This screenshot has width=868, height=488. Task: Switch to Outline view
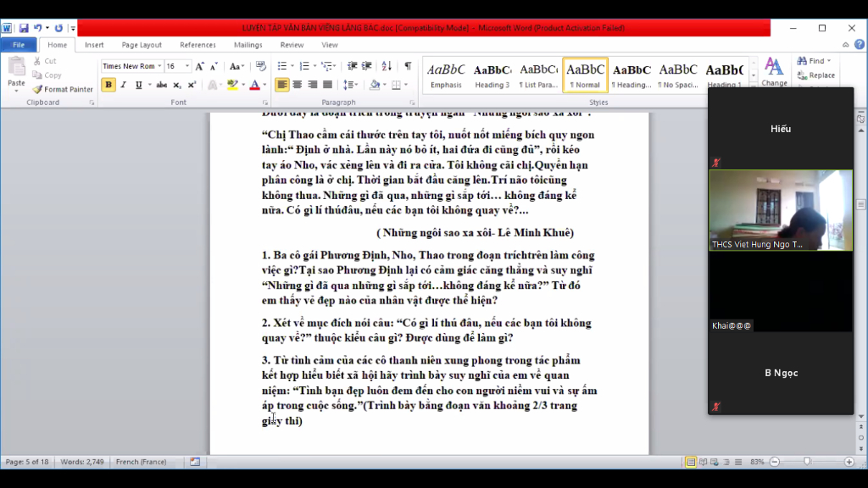click(726, 462)
